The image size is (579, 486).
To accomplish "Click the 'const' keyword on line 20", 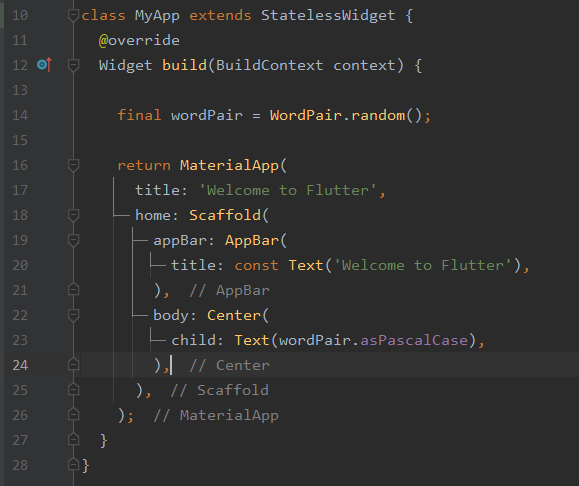I will pyautogui.click(x=256, y=265).
